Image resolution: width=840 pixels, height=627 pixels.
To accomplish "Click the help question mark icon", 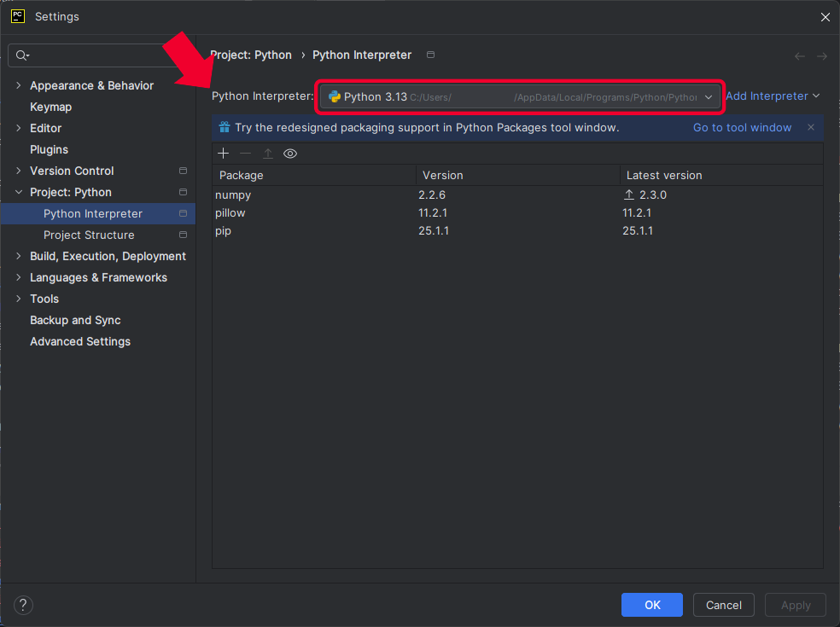I will pyautogui.click(x=24, y=606).
